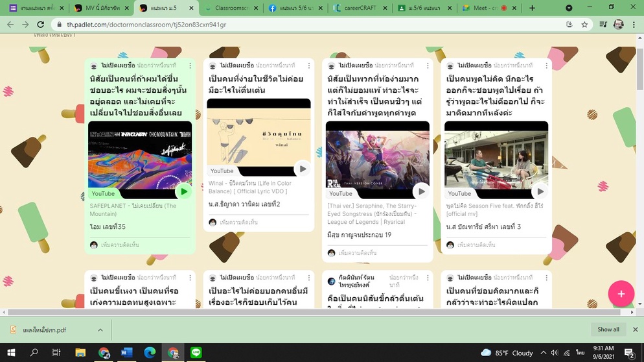Go forward in browser history
The width and height of the screenshot is (644, 362).
[25, 25]
